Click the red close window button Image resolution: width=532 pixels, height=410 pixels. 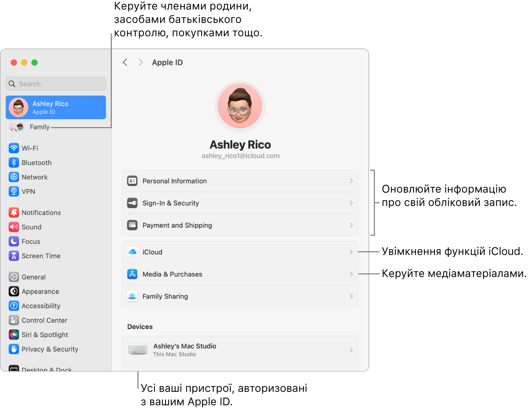point(14,62)
